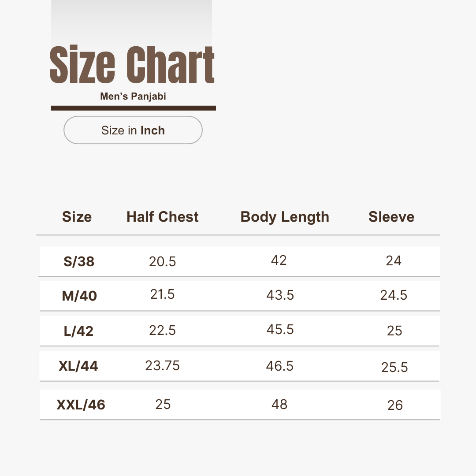
Task: Click the XXL/46 size row label
Action: point(81,405)
